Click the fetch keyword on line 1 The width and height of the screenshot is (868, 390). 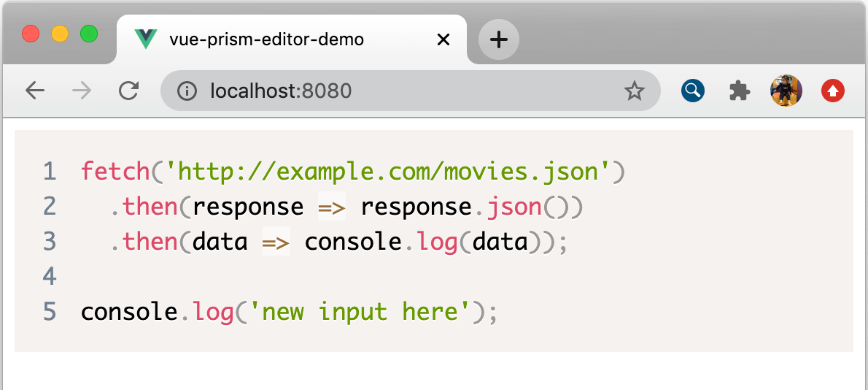[115, 172]
